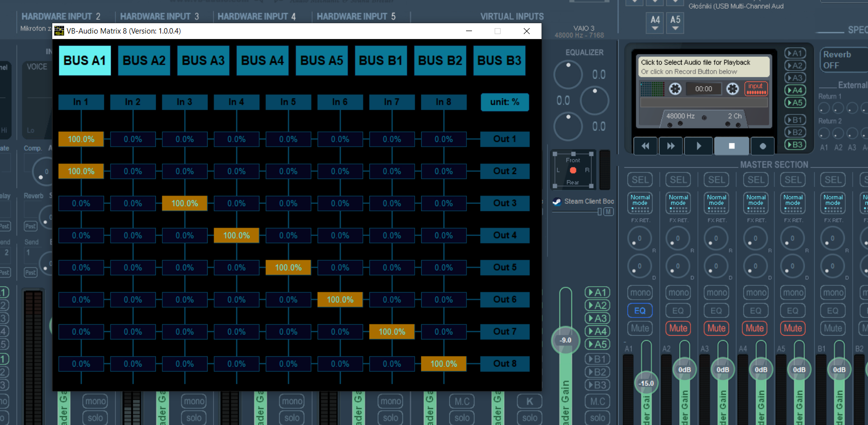Unmute bus A4 in the master section
868x425 pixels.
tap(755, 328)
